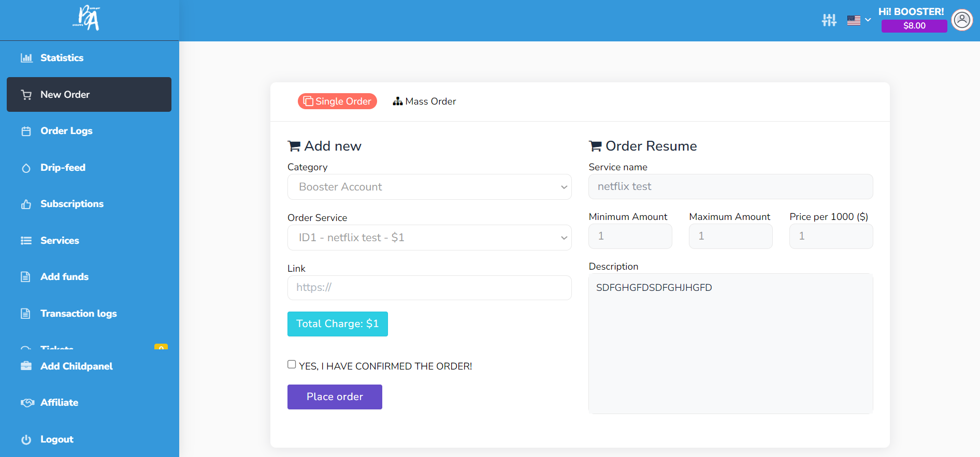980x457 pixels.
Task: Open the user profile avatar icon
Action: [x=962, y=20]
